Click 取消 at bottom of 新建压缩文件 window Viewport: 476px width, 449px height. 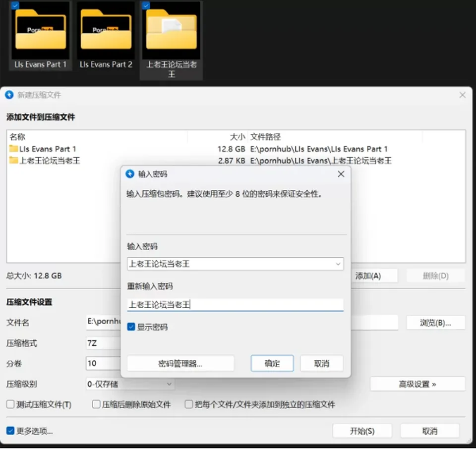coord(429,431)
